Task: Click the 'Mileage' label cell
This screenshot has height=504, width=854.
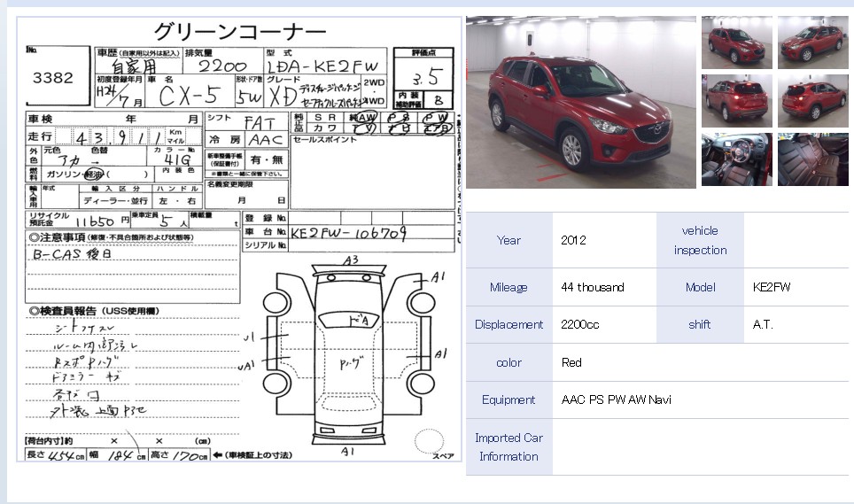Action: (509, 287)
